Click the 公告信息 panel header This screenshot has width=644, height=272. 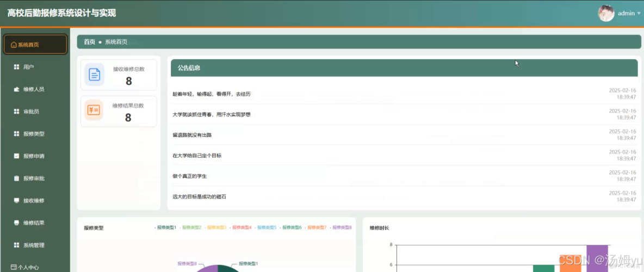tap(404, 68)
